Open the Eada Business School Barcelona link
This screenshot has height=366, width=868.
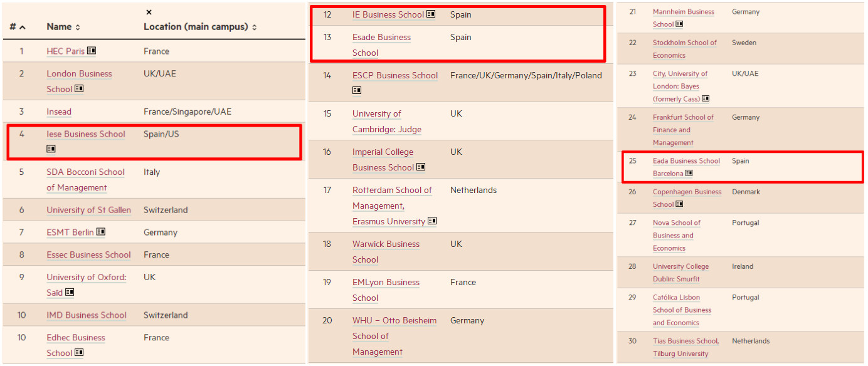(x=686, y=167)
